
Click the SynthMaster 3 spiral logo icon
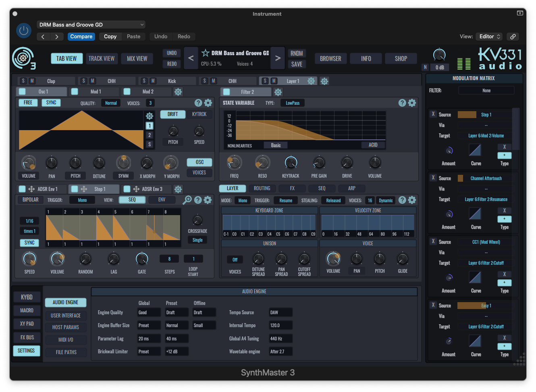[x=23, y=58]
